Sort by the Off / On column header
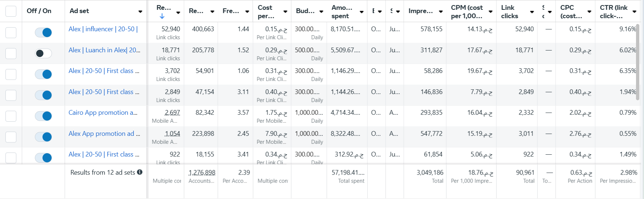Screen dimensions: 644x199 (x=39, y=11)
